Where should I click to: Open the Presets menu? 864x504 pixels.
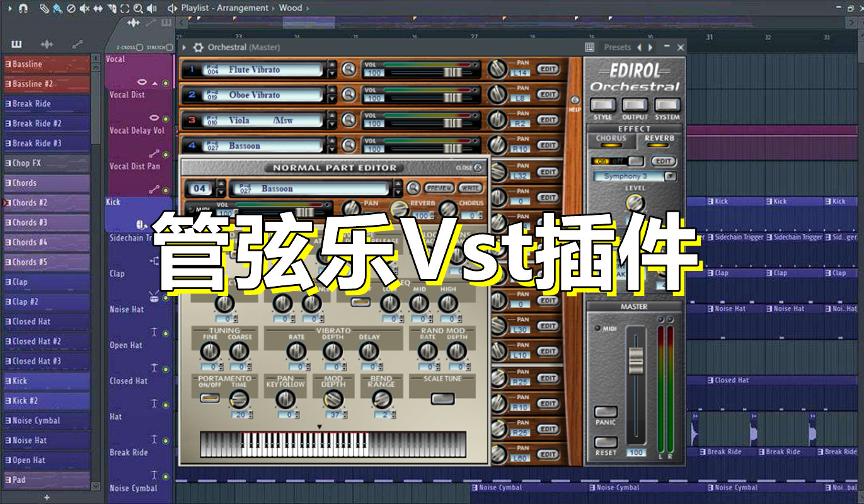tap(617, 47)
